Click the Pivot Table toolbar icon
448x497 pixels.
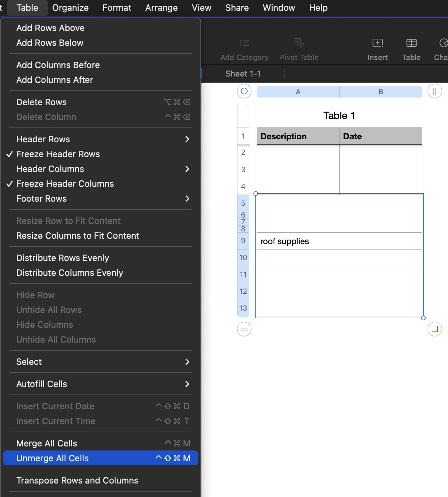click(299, 43)
